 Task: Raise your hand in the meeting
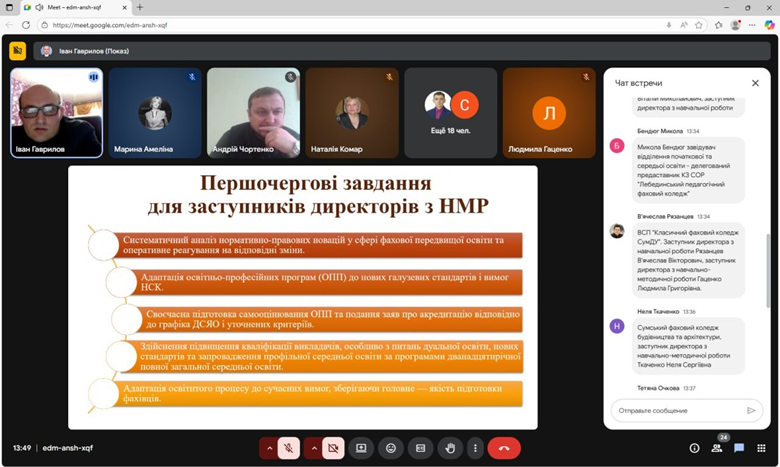pos(451,448)
